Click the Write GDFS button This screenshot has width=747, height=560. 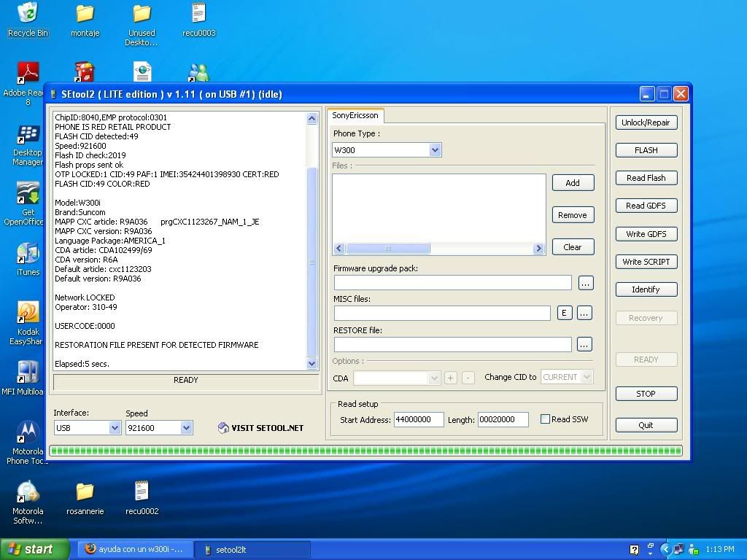(646, 234)
